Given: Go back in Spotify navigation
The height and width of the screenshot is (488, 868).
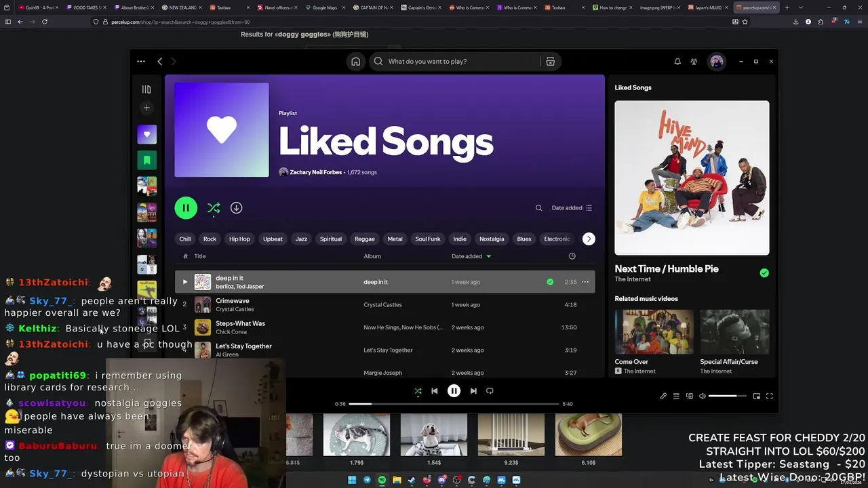Looking at the screenshot, I should (x=160, y=61).
